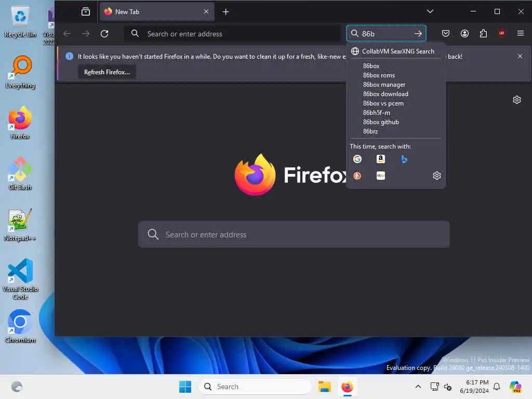Open File Explorer from taskbar
The width and height of the screenshot is (532, 399).
[324, 387]
